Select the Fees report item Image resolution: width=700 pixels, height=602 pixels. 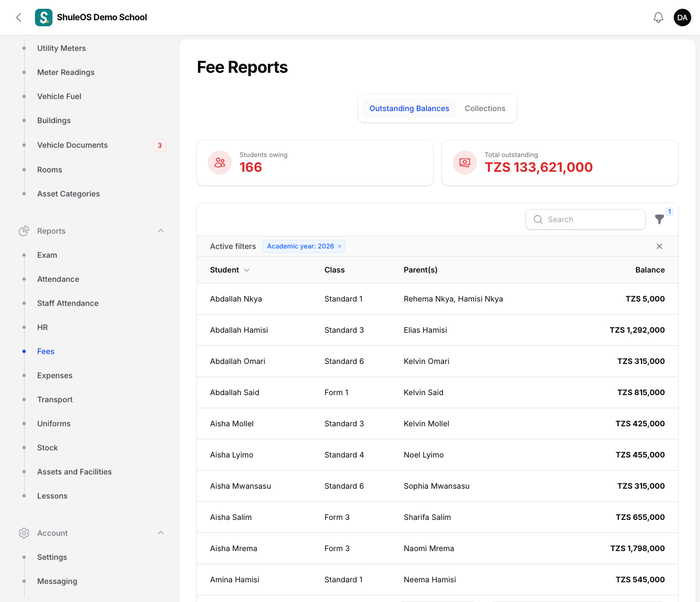tap(46, 351)
